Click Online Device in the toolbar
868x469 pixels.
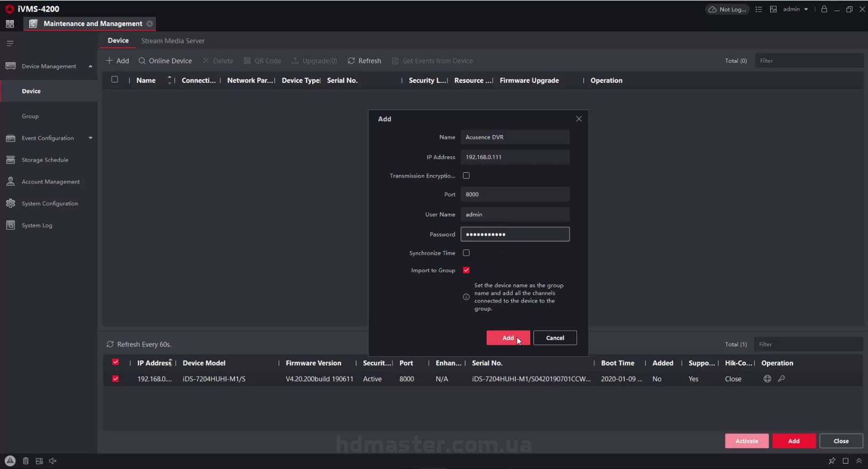coord(165,61)
